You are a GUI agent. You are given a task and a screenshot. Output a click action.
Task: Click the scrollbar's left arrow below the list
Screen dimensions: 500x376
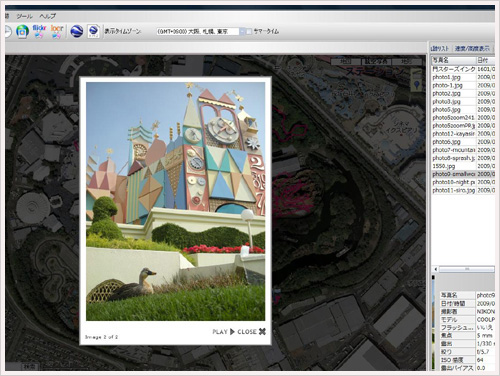click(x=435, y=269)
